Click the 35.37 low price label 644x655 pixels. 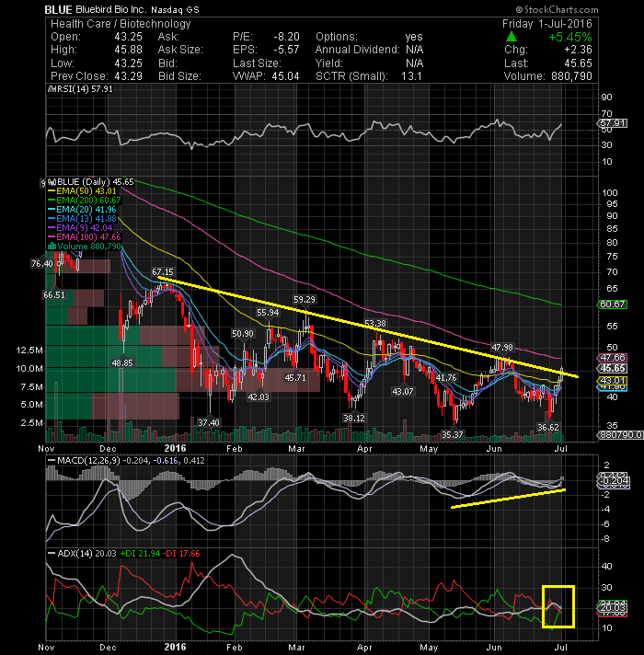453,435
